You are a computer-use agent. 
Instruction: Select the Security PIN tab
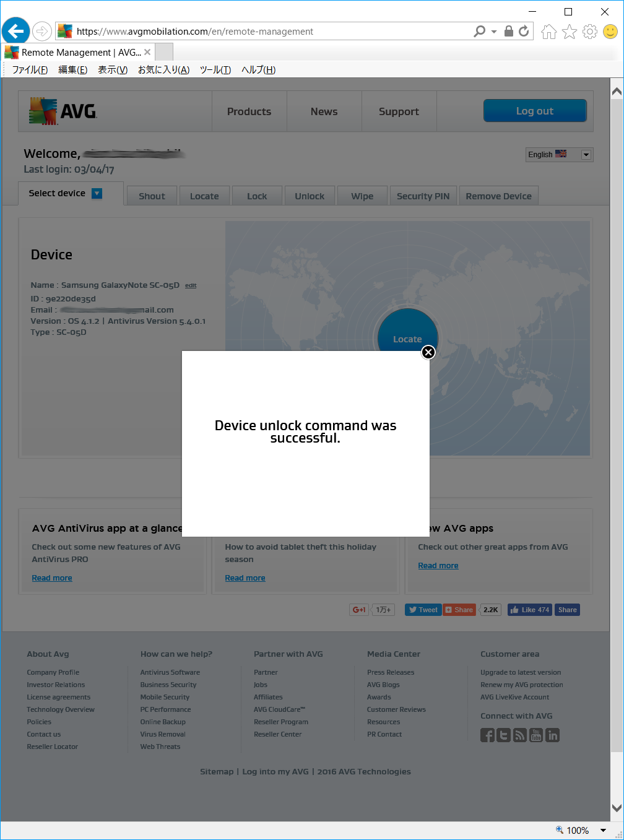(x=423, y=196)
